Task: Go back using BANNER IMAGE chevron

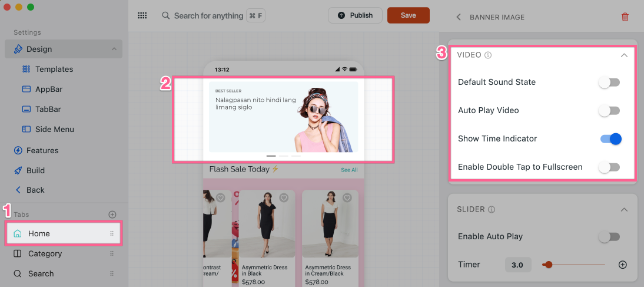Action: click(459, 17)
